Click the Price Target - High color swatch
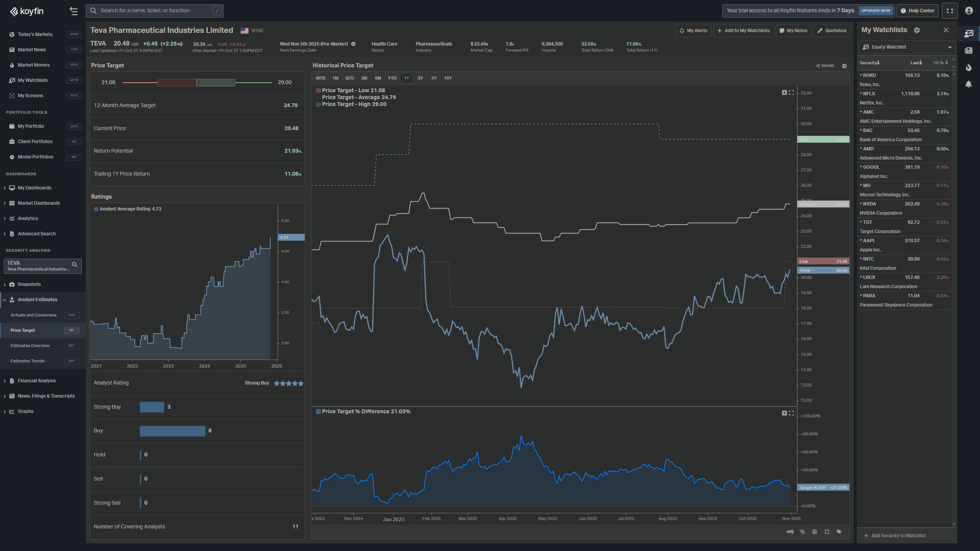 [x=318, y=104]
